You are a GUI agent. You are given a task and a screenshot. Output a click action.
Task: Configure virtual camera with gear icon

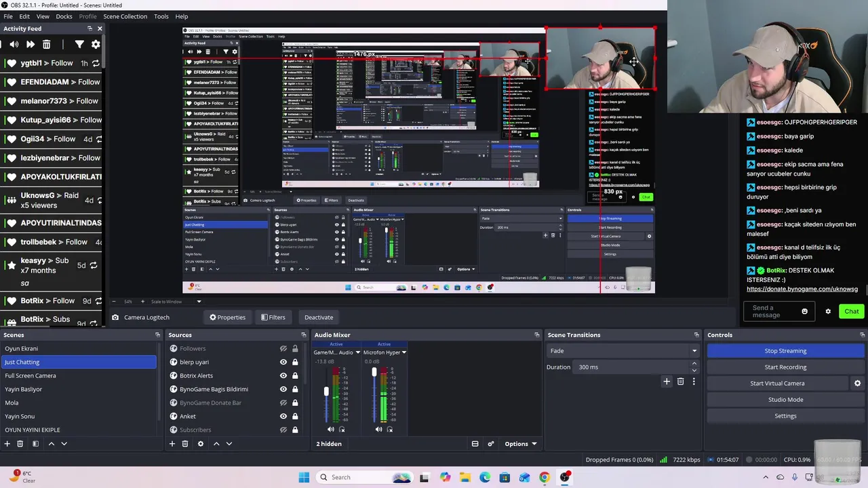(x=857, y=384)
